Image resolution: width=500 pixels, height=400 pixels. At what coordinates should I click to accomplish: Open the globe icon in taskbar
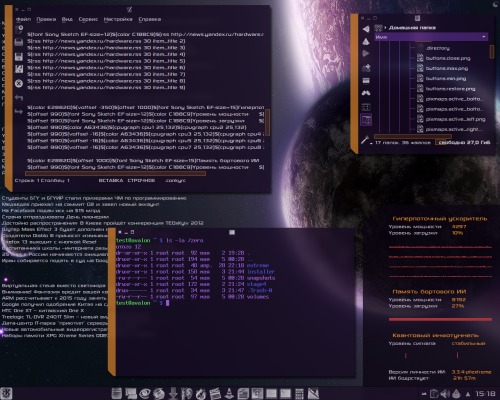click(159, 394)
